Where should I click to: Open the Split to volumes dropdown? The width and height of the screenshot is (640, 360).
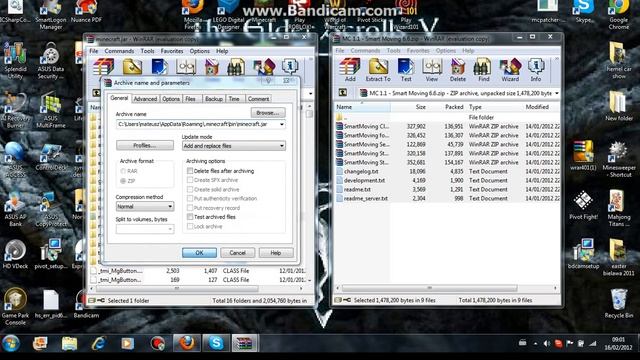[x=144, y=229]
